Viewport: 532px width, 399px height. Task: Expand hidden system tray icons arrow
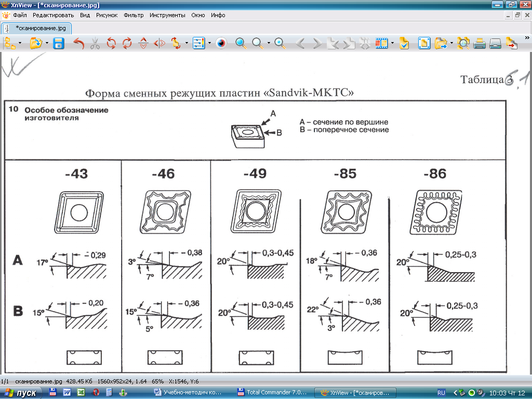click(455, 393)
